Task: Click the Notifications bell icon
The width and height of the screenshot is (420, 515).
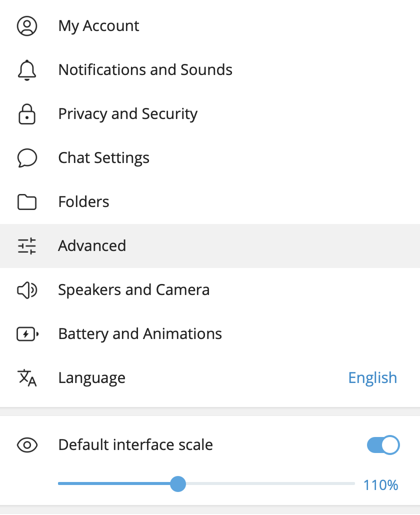Action: click(x=27, y=70)
